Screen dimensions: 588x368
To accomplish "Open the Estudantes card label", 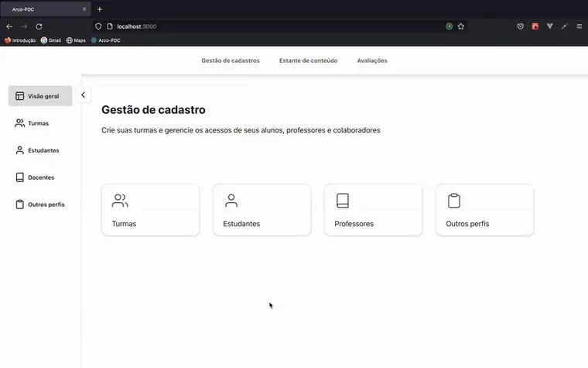I will pos(241,224).
